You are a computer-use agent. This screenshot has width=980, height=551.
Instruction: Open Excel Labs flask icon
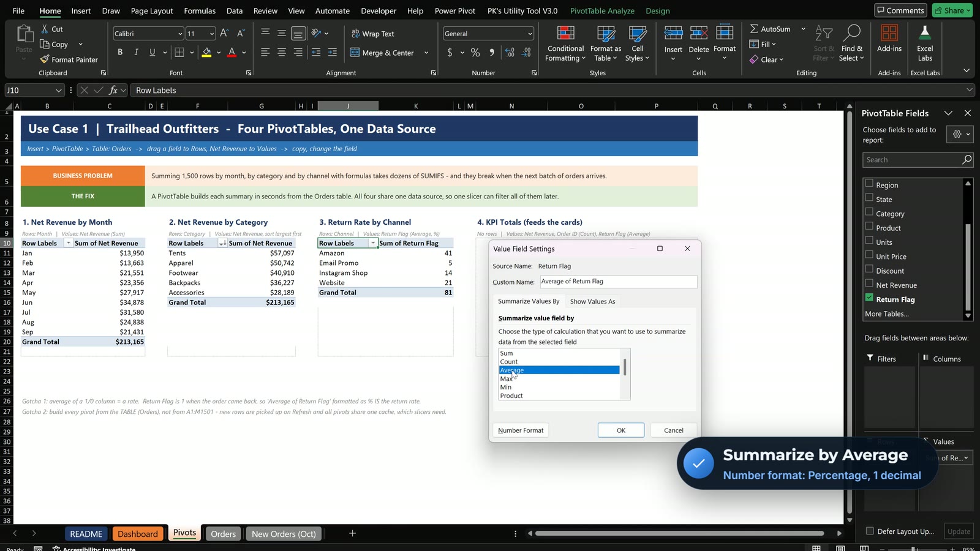(x=925, y=33)
